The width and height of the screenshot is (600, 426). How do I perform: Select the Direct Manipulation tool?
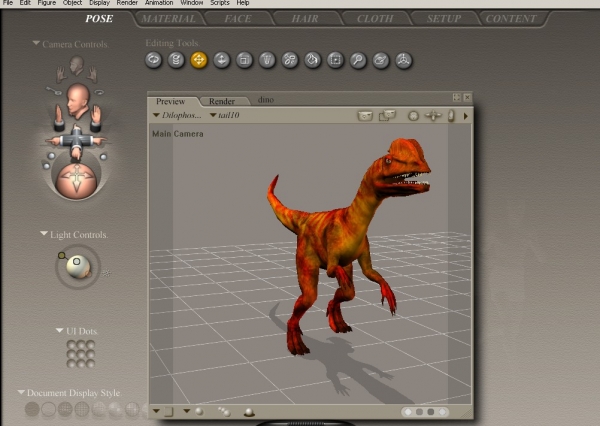tap(403, 60)
